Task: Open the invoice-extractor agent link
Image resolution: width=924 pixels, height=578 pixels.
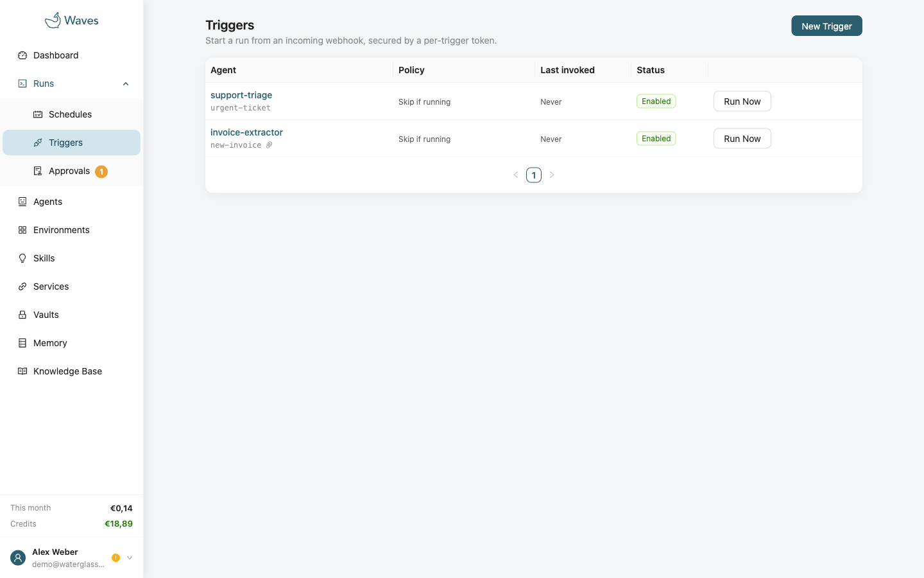Action: point(246,132)
